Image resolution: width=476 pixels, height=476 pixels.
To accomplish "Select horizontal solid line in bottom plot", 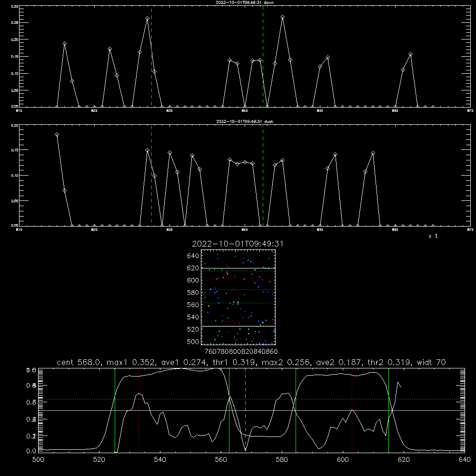I will [x=251, y=410].
